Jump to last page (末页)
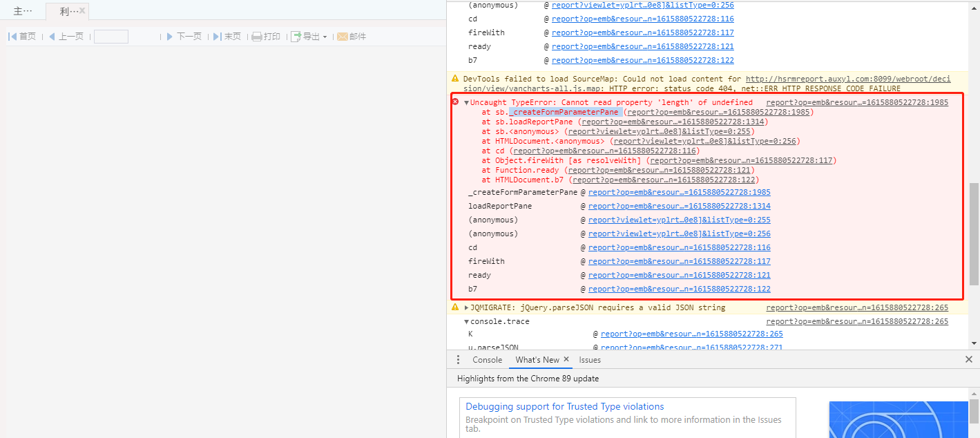The height and width of the screenshot is (438, 980). click(x=227, y=37)
